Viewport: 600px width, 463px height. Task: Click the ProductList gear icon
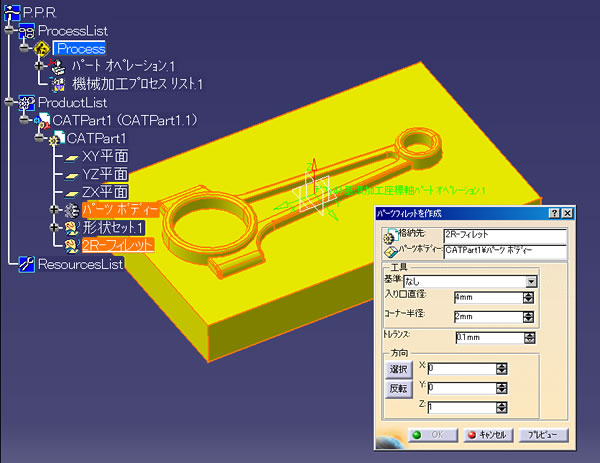26,102
